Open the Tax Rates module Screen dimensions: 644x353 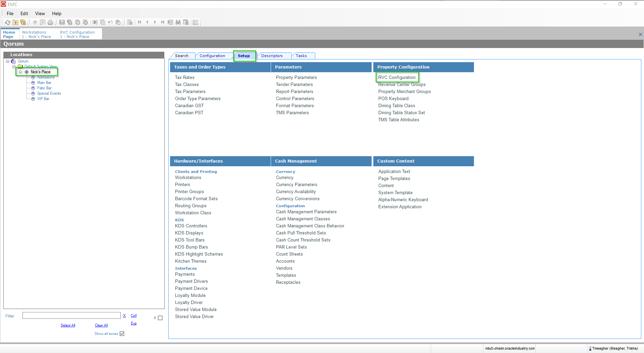tap(185, 78)
